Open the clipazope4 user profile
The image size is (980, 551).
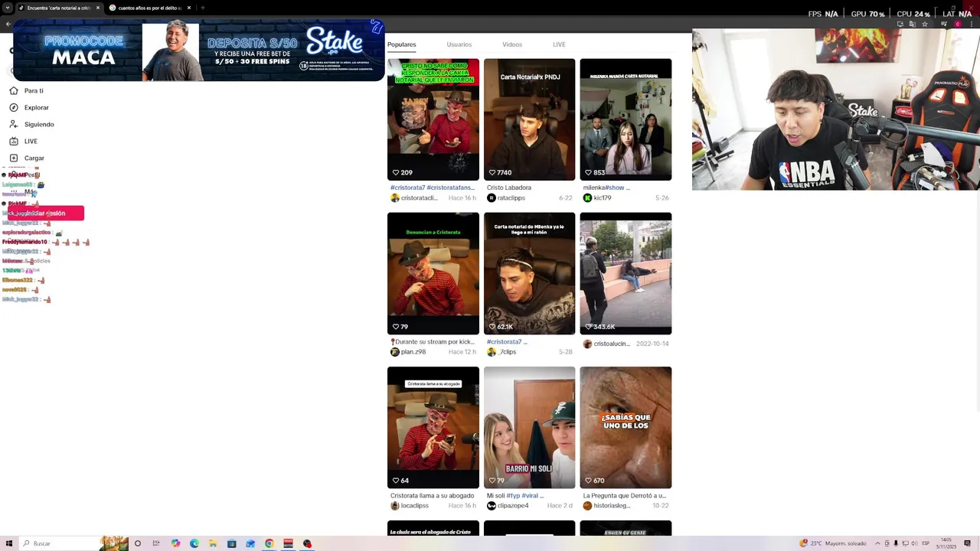coord(508,506)
